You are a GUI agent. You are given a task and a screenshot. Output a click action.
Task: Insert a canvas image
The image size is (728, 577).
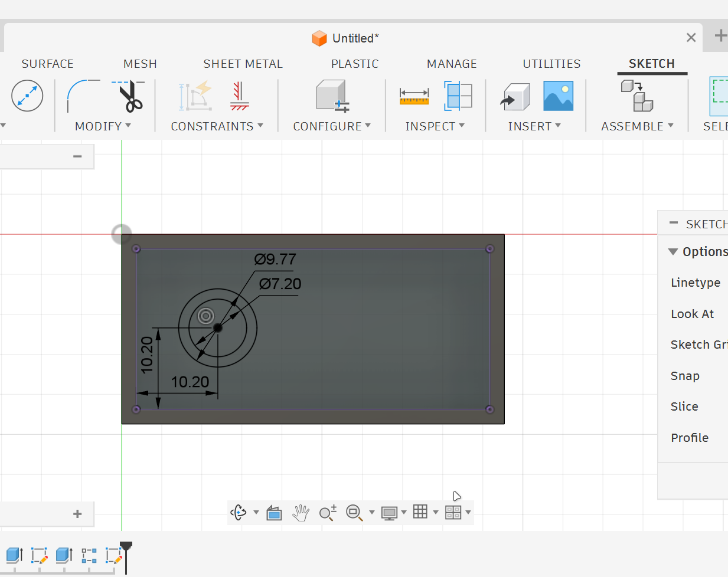(x=559, y=96)
